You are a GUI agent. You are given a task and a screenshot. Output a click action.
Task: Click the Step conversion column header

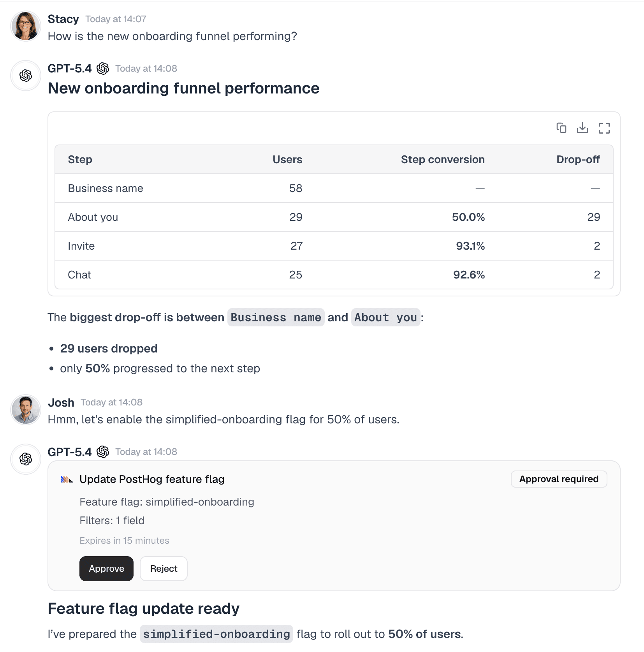click(x=442, y=159)
